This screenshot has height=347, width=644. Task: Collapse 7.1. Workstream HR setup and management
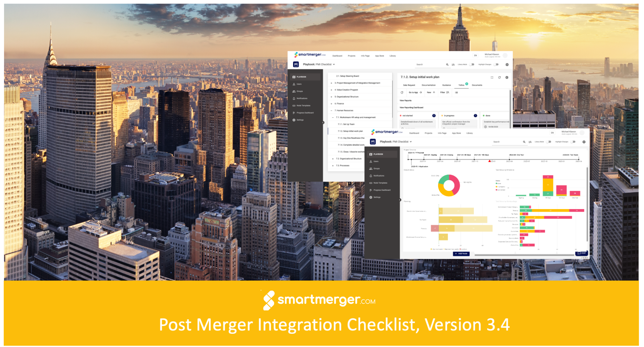tap(333, 117)
